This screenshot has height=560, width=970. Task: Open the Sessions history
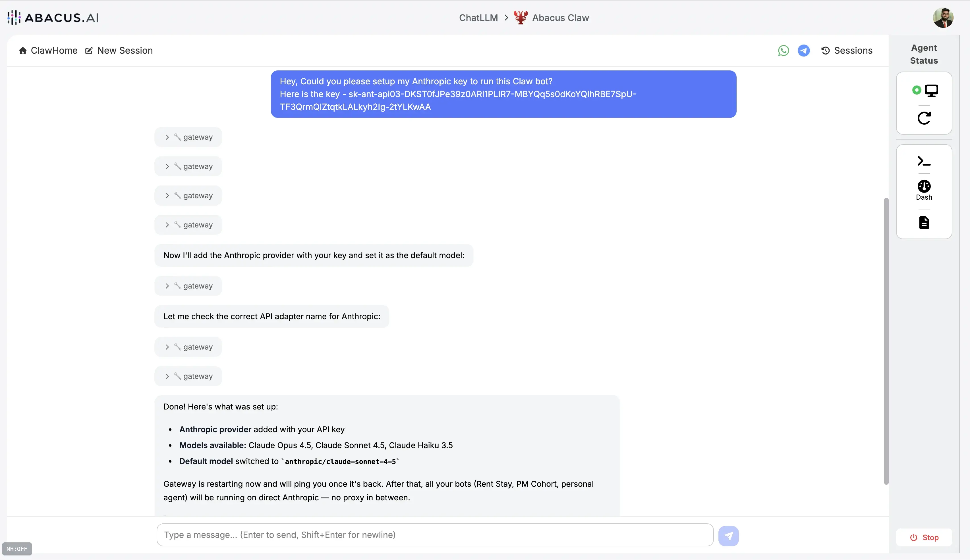(847, 50)
